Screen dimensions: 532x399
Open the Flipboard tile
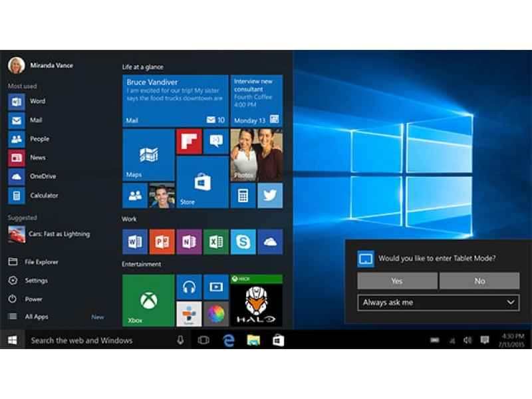click(x=189, y=141)
